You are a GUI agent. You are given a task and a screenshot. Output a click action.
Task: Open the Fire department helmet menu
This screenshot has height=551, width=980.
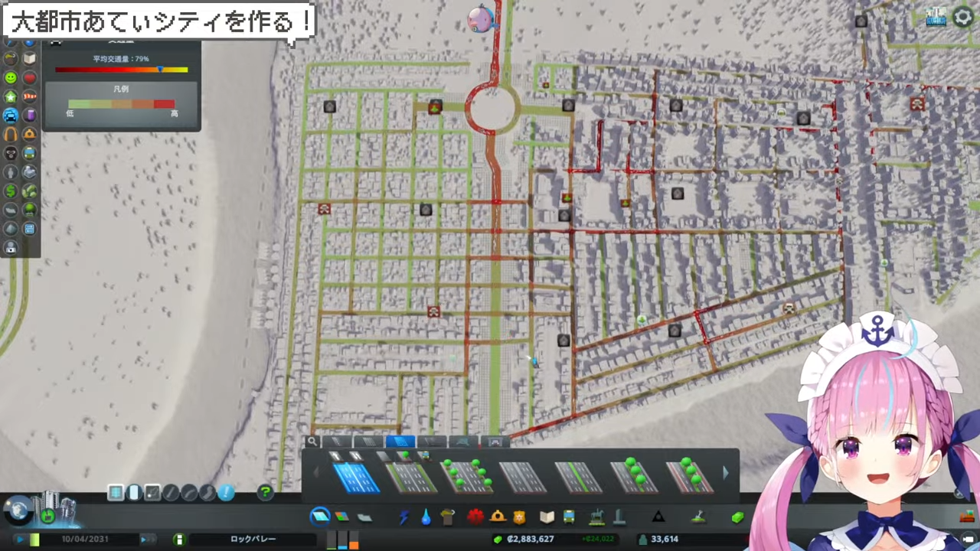coord(498,517)
